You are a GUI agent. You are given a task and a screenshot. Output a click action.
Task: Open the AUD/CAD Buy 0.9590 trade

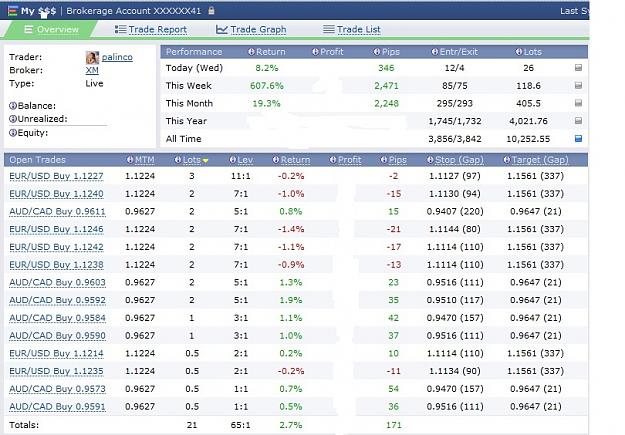[57, 336]
